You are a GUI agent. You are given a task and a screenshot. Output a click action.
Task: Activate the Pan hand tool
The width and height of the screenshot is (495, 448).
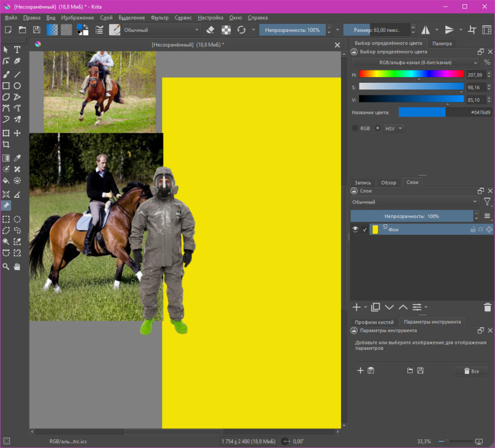point(17,267)
